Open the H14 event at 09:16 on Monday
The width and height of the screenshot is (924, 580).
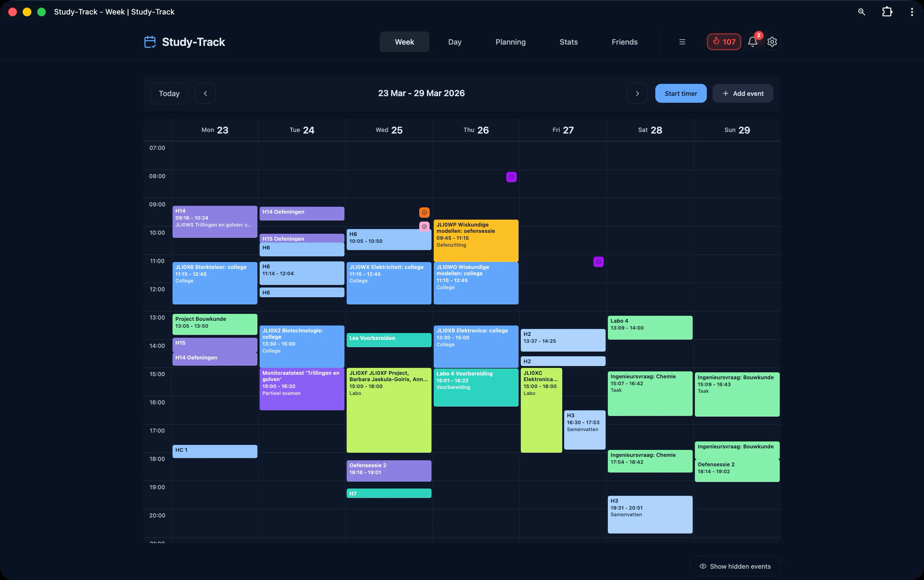point(215,222)
